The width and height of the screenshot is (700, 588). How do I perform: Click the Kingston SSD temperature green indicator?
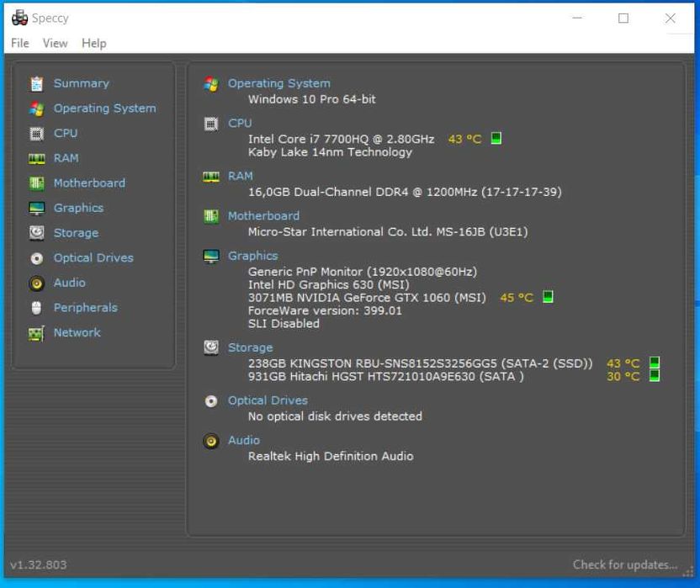tap(655, 362)
